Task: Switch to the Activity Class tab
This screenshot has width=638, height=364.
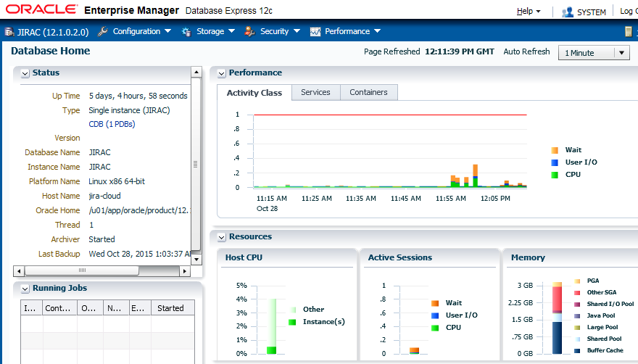Action: click(x=254, y=93)
